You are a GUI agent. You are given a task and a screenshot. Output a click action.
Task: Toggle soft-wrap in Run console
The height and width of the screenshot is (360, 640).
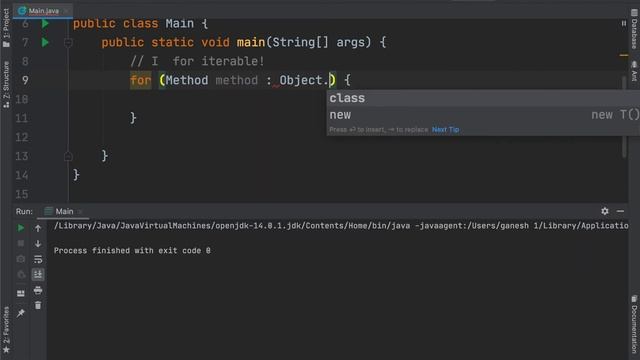pyautogui.click(x=38, y=259)
